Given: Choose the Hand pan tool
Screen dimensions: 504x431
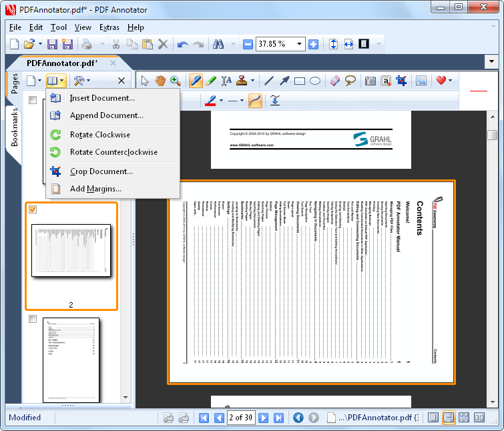Looking at the screenshot, I should [x=160, y=81].
